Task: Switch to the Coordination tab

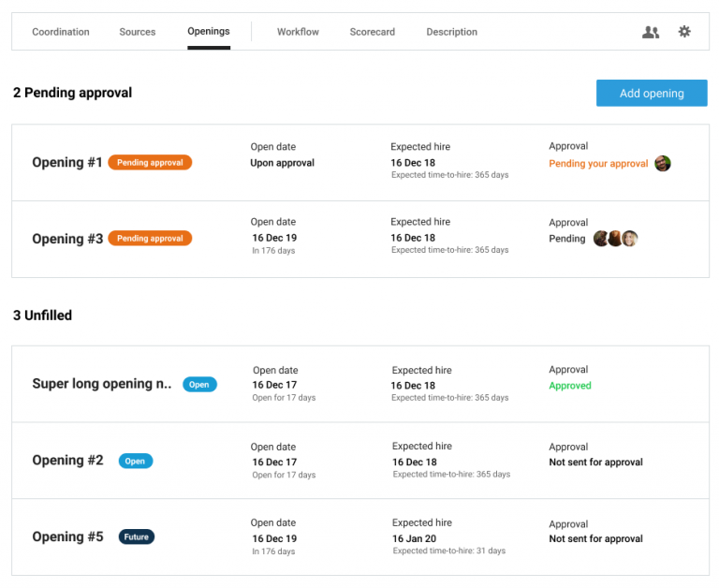Action: pos(61,32)
